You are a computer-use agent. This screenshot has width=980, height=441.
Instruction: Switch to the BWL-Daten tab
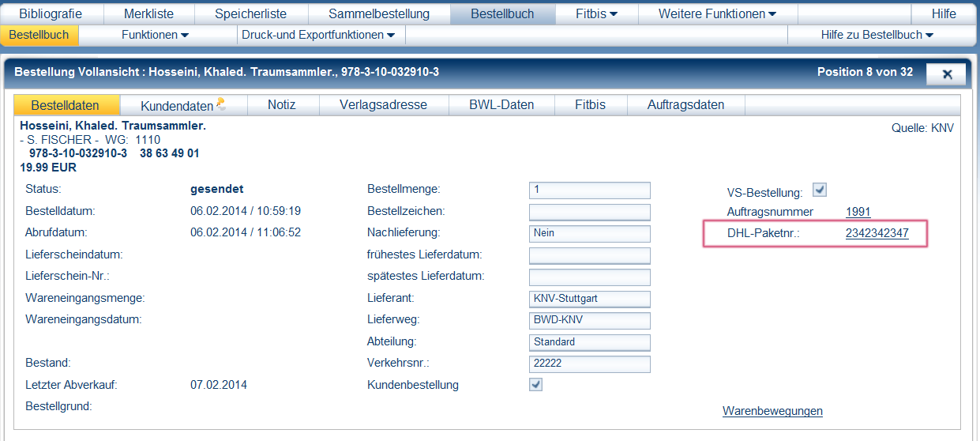(x=501, y=104)
